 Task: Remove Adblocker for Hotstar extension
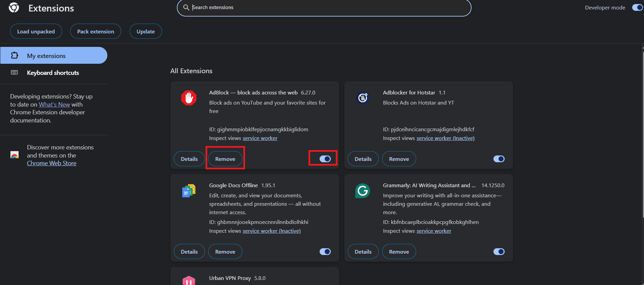(x=399, y=159)
